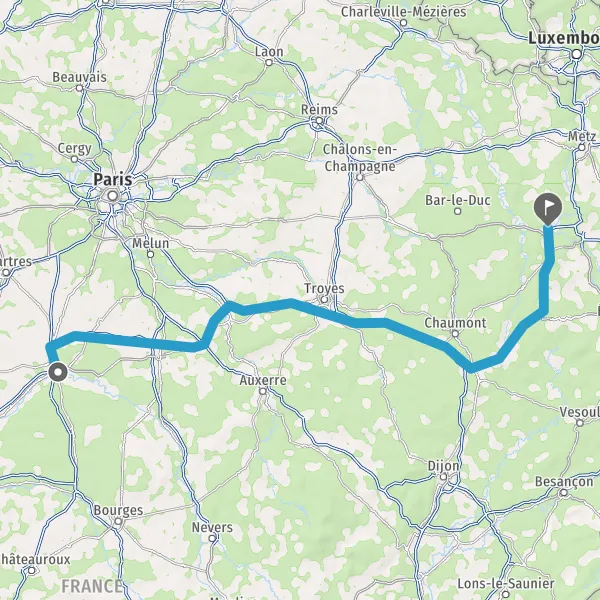
Task: Click the Melun city label
Action: pyautogui.click(x=151, y=243)
